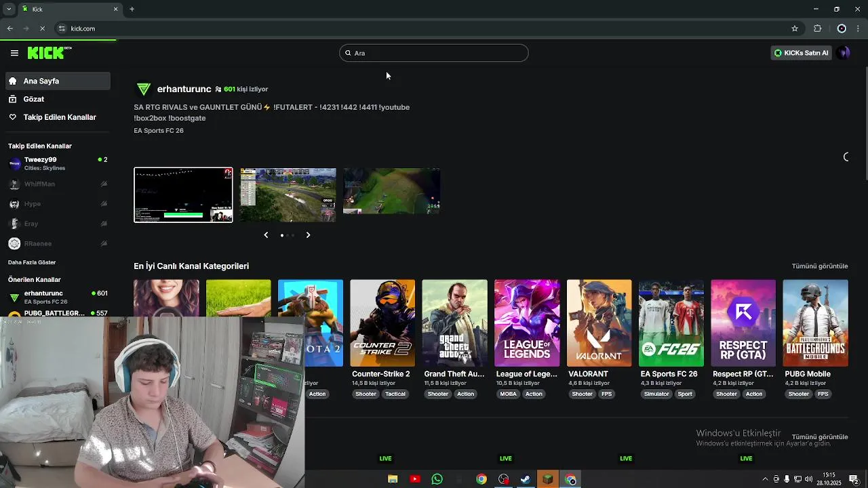Show hidden system tray icons
868x488 pixels.
click(766, 479)
